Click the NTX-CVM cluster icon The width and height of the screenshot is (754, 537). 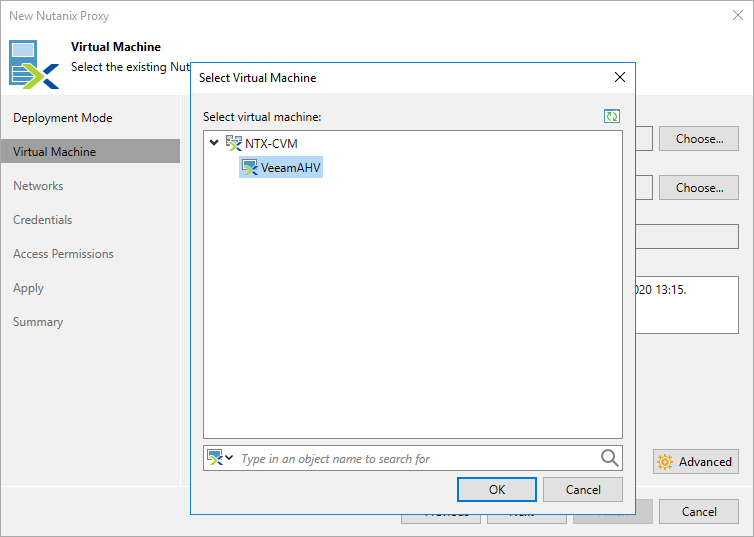[234, 143]
